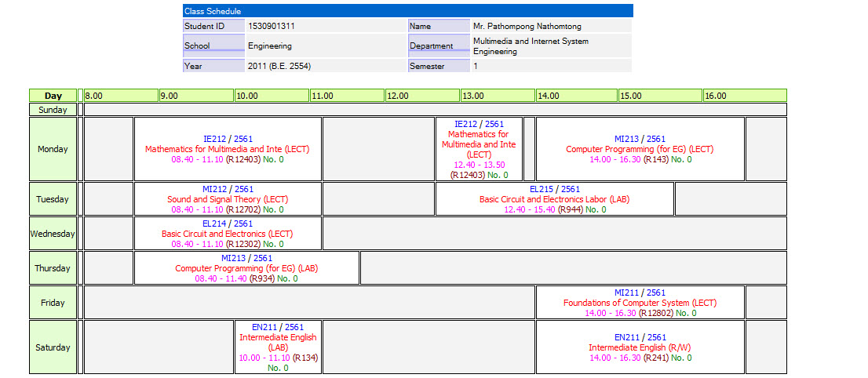This screenshot has width=868, height=378.
Task: Click Sound and Signal Theory (LECT) title
Action: pyautogui.click(x=228, y=199)
